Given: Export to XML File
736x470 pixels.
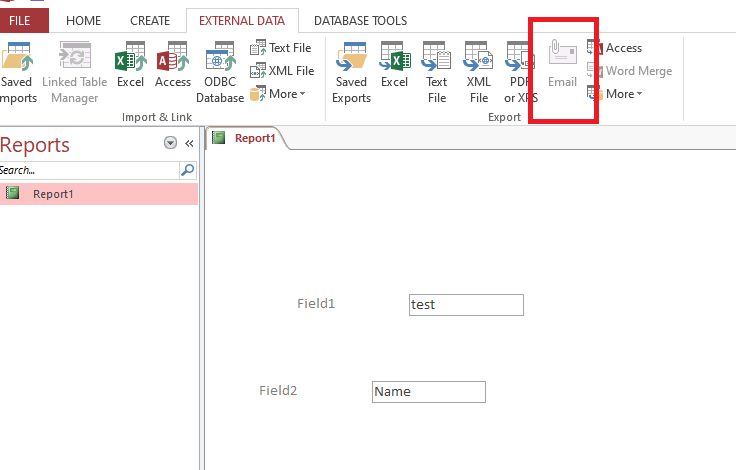Looking at the screenshot, I should pyautogui.click(x=479, y=72).
